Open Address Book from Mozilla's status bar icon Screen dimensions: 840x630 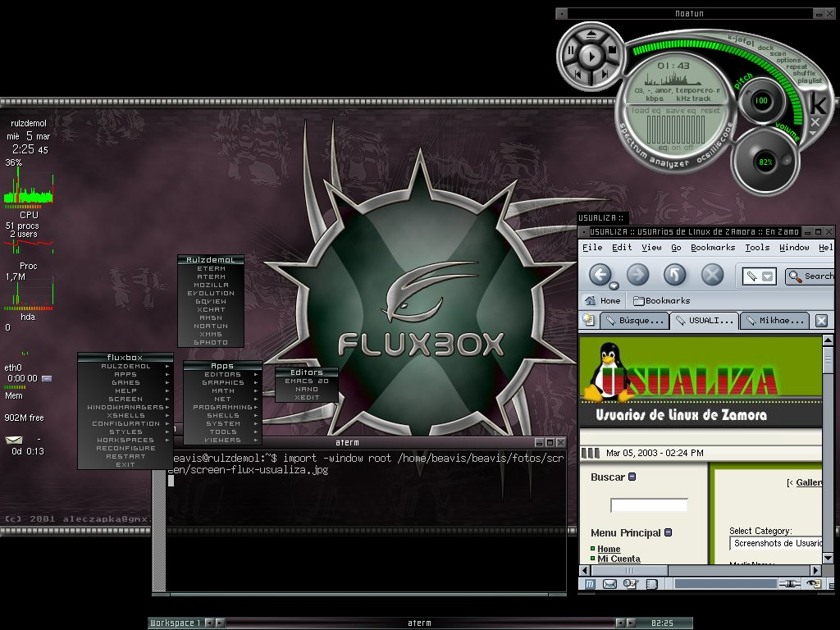pyautogui.click(x=651, y=584)
